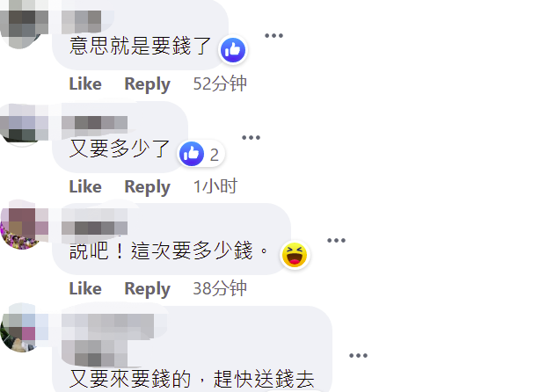Open the options menu beside the 又要多少了 comment
This screenshot has height=392, width=547.
[x=252, y=137]
